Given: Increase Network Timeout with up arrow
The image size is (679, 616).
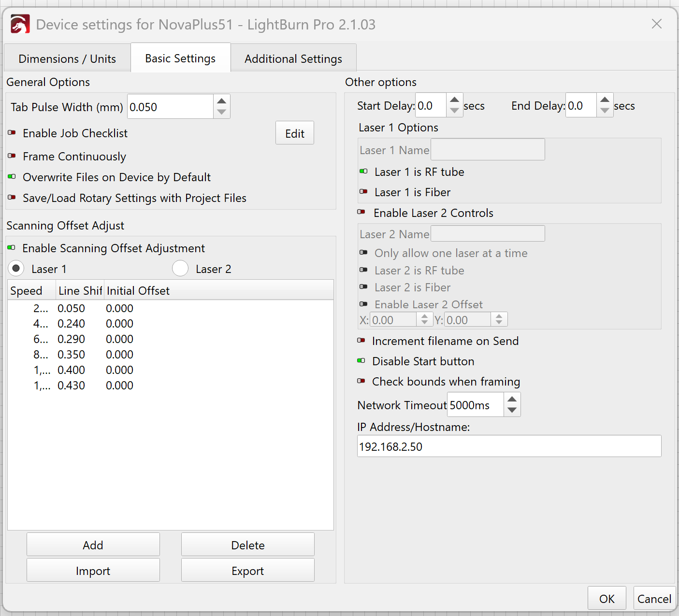Looking at the screenshot, I should click(x=512, y=399).
